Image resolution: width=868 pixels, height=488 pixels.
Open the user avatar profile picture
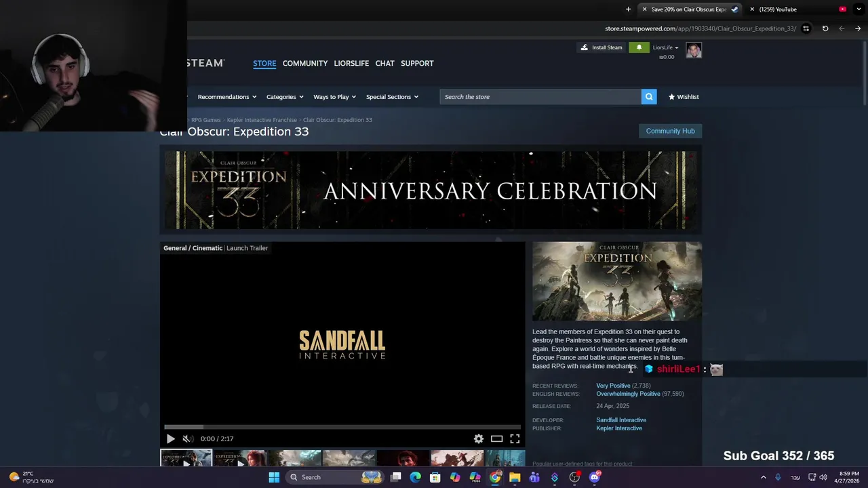pyautogui.click(x=694, y=50)
